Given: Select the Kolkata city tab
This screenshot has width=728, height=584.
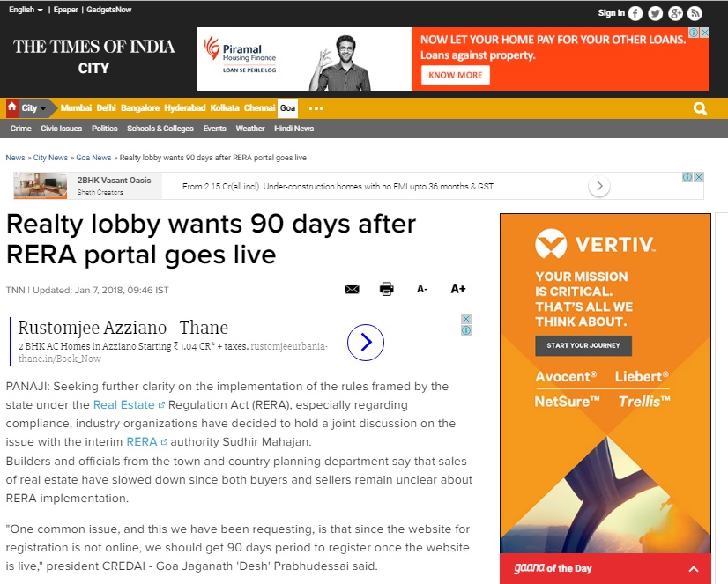Looking at the screenshot, I should 225,108.
